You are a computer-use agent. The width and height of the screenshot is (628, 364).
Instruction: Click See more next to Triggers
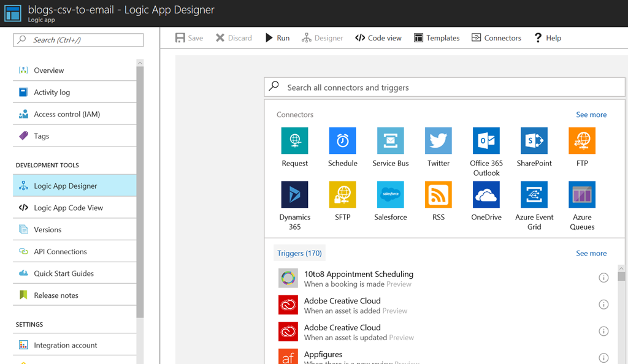click(x=591, y=253)
